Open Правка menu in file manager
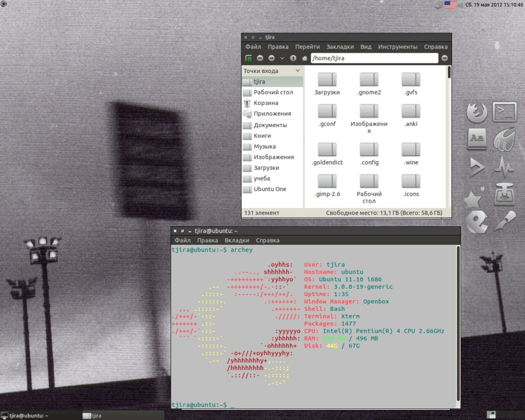The image size is (525, 420). pos(278,47)
